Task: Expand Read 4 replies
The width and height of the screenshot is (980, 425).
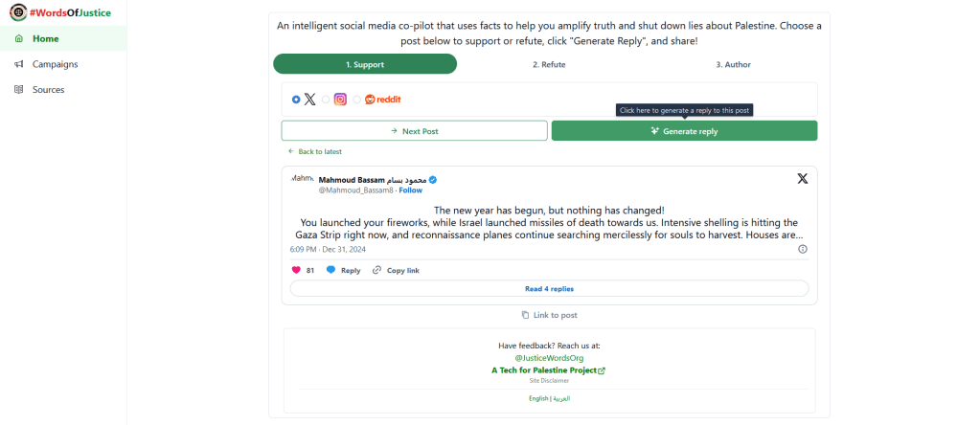Action: coord(549,288)
